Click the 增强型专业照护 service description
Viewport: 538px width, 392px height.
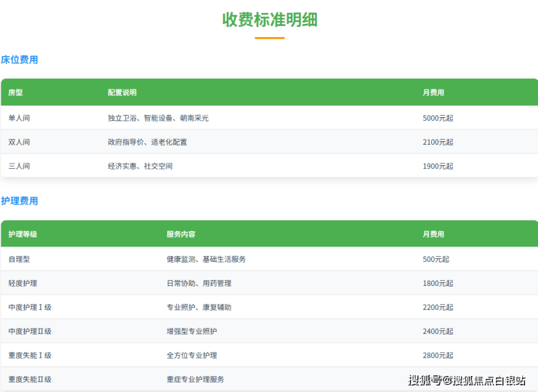click(x=192, y=331)
